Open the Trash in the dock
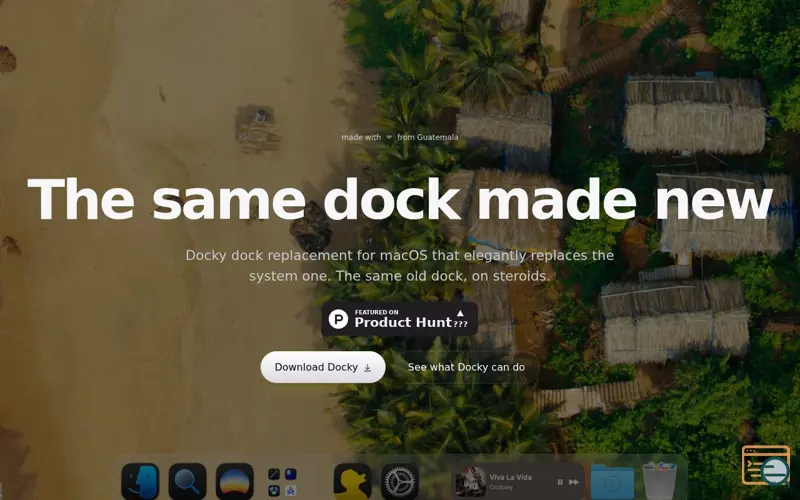Screen dimensions: 800x500 coord(659,481)
